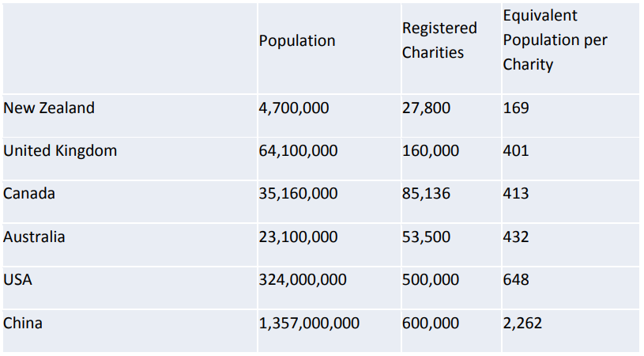Select the 600,000 charities cell for China

(431, 323)
